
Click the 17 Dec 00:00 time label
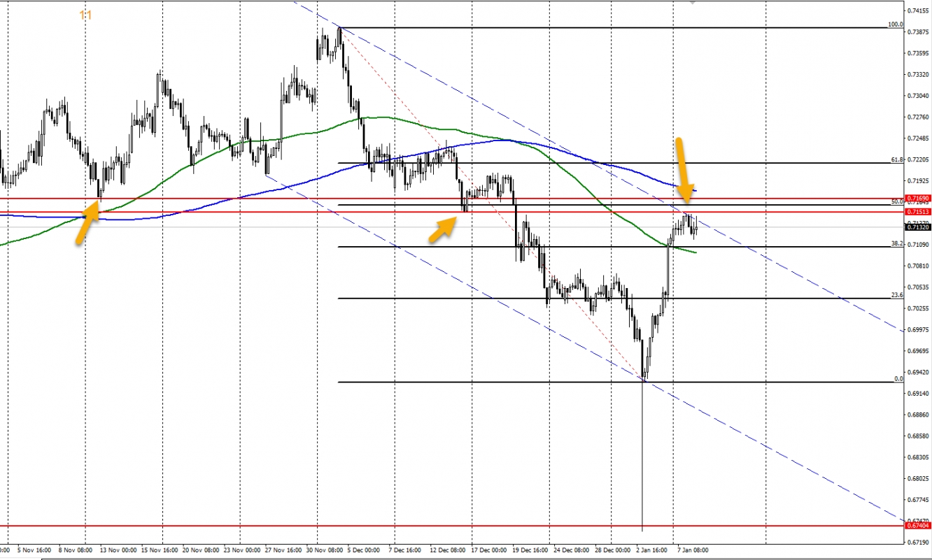click(x=488, y=551)
